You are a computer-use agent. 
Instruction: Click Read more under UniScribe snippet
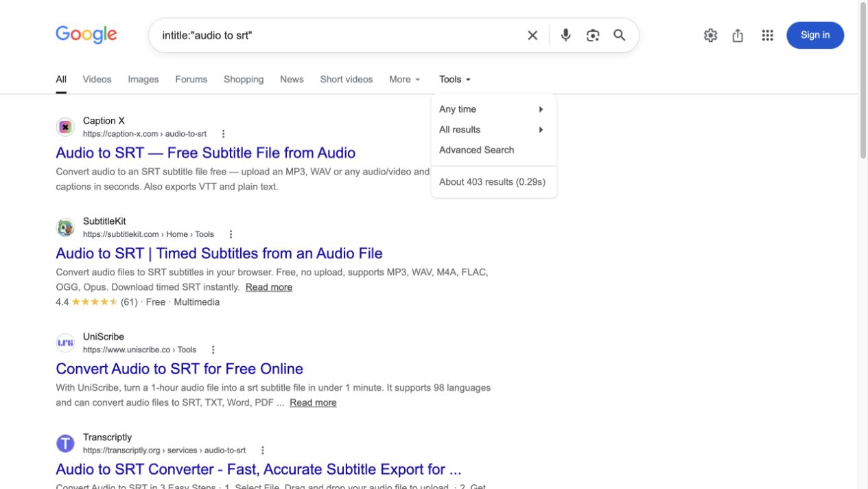coord(313,402)
